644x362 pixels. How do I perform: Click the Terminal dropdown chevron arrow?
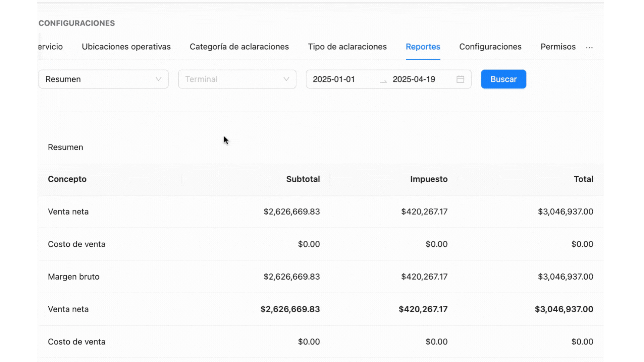pyautogui.click(x=286, y=79)
